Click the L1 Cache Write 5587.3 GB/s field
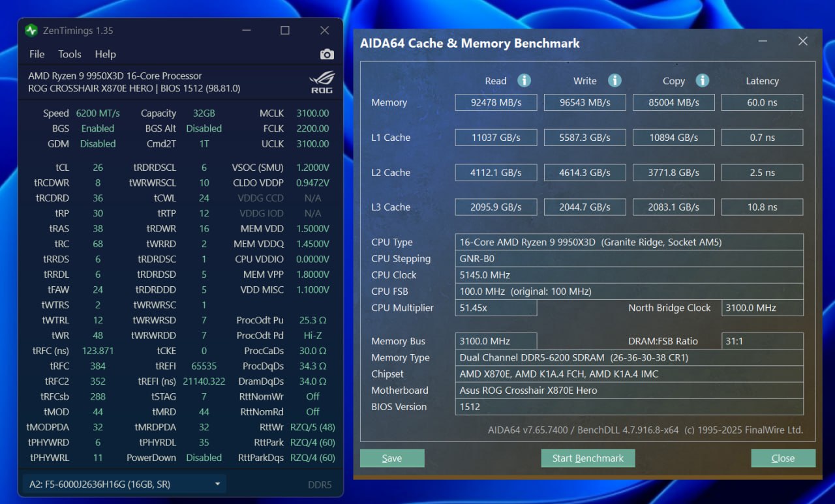Screen dimensions: 835x504 coord(584,138)
